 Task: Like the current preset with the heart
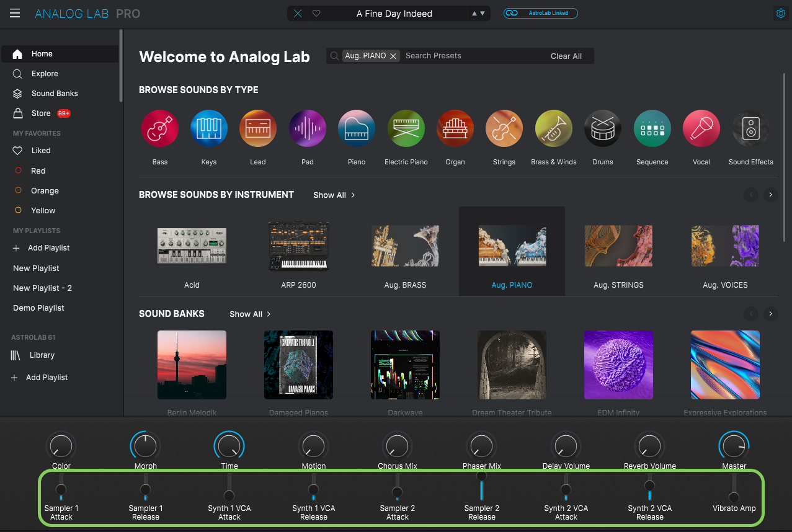click(316, 14)
